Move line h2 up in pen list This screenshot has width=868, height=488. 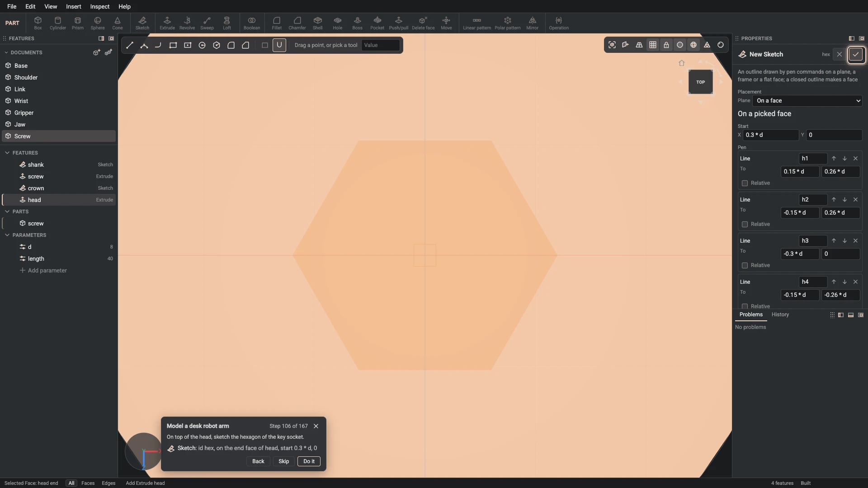834,200
